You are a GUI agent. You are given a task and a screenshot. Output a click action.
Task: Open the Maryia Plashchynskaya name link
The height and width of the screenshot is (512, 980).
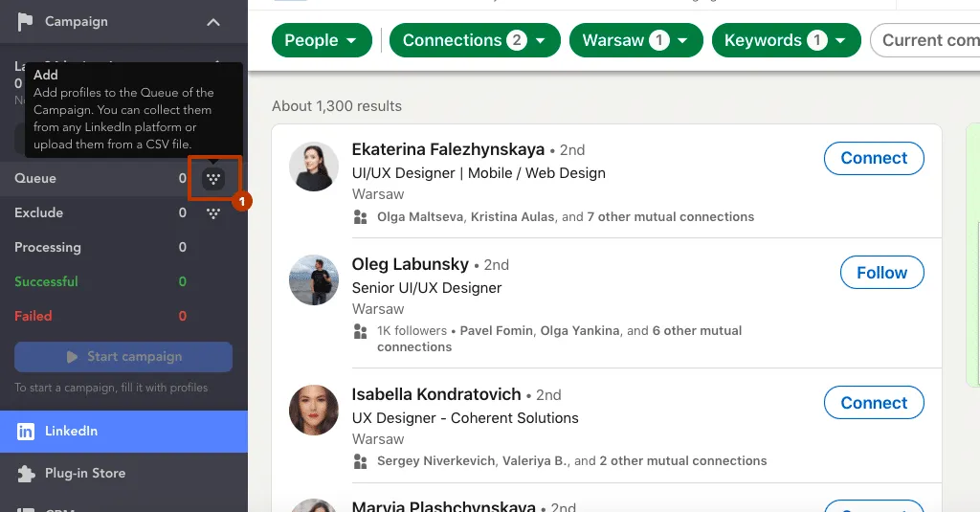click(444, 505)
